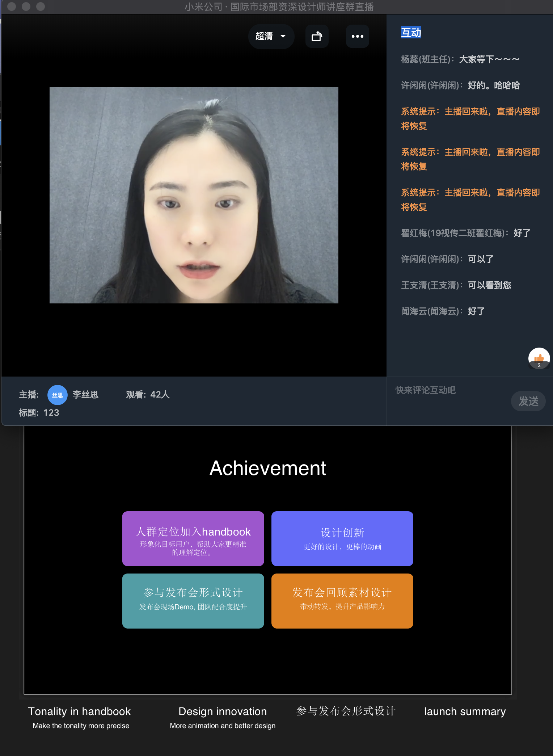Click the red close window dot
The width and height of the screenshot is (553, 756).
coord(12,7)
